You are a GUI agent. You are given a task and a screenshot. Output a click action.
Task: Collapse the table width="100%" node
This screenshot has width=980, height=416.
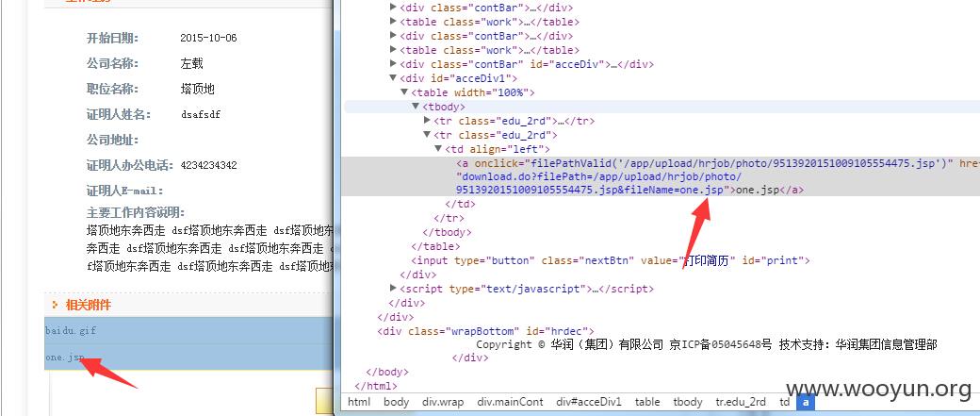click(x=404, y=92)
